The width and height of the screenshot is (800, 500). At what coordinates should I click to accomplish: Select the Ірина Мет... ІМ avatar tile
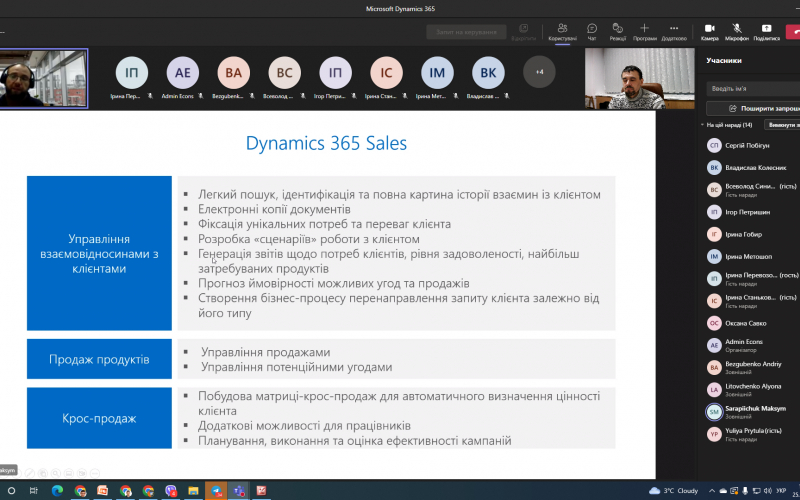coord(437,73)
